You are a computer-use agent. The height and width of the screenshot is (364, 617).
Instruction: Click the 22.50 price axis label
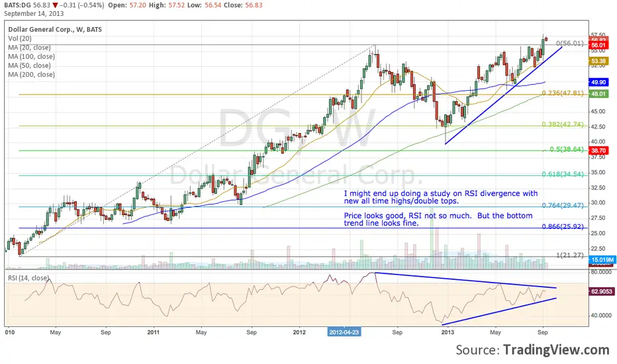(x=598, y=248)
